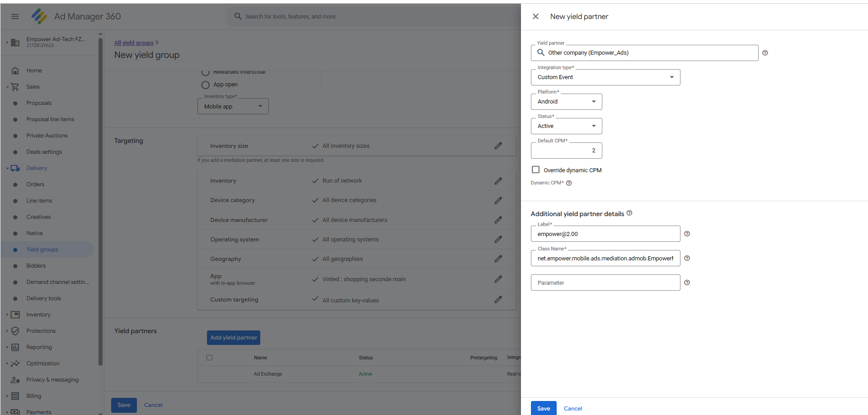Follow the All yield groups breadcrumb link
Screen dimensions: 868x415
click(x=134, y=42)
